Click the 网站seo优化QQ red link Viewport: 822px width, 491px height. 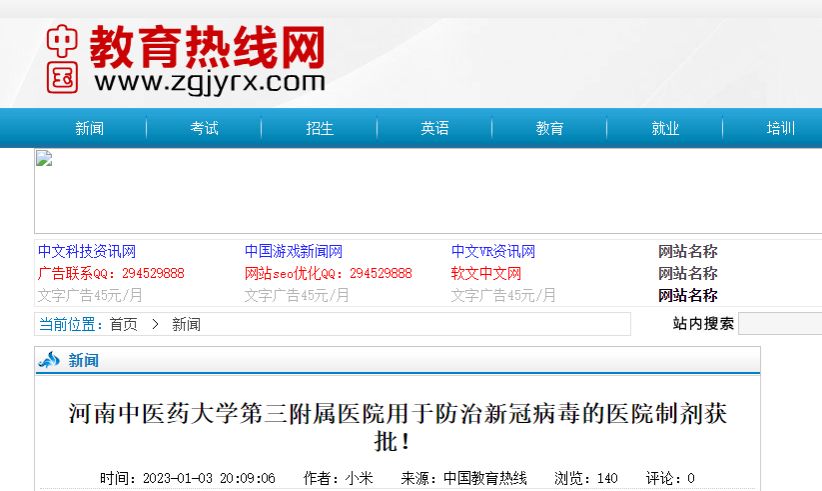(x=328, y=274)
